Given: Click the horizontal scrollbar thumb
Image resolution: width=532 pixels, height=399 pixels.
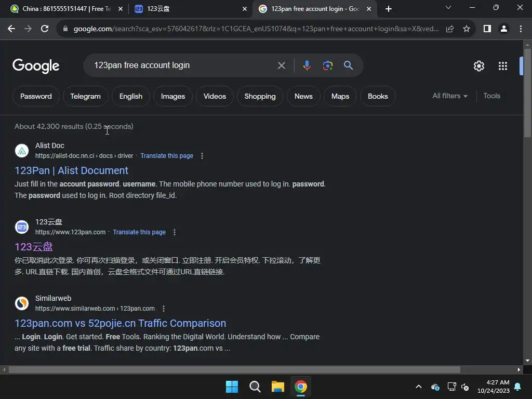Looking at the screenshot, I should pos(234,369).
